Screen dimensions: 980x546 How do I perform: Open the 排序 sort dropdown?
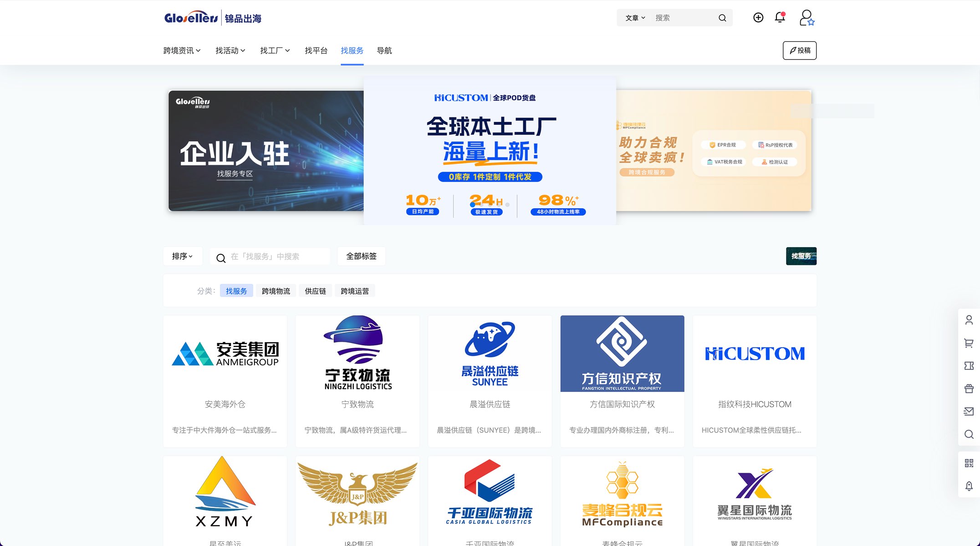(183, 256)
